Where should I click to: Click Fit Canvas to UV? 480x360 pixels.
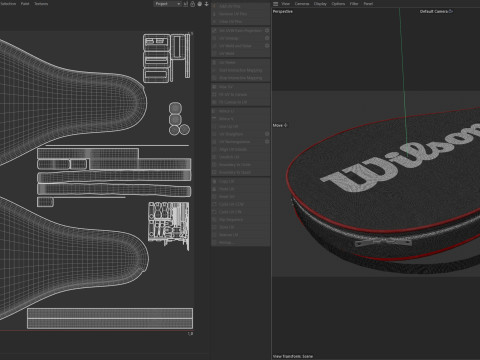pos(240,102)
